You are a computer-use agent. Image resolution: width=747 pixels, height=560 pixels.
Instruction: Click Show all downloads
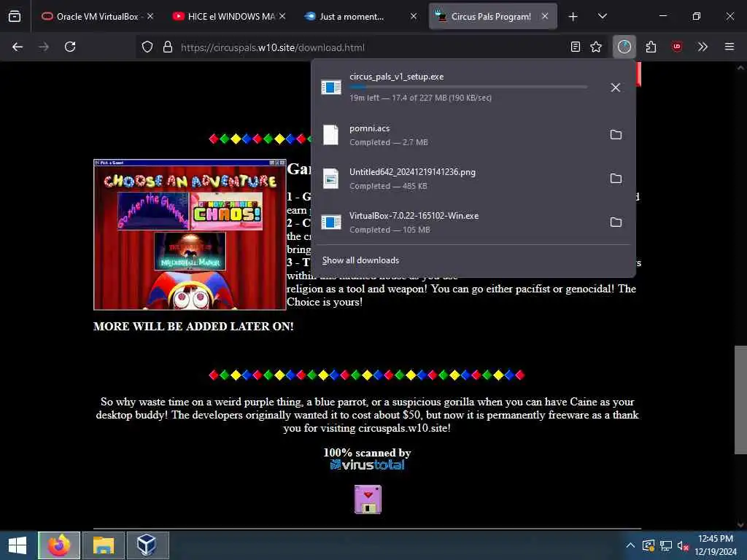point(360,260)
